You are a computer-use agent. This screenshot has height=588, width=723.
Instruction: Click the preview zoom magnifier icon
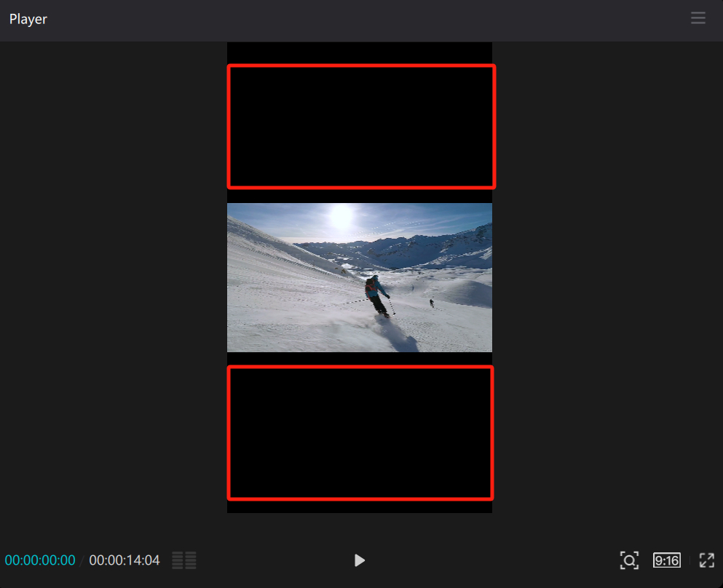coord(629,560)
